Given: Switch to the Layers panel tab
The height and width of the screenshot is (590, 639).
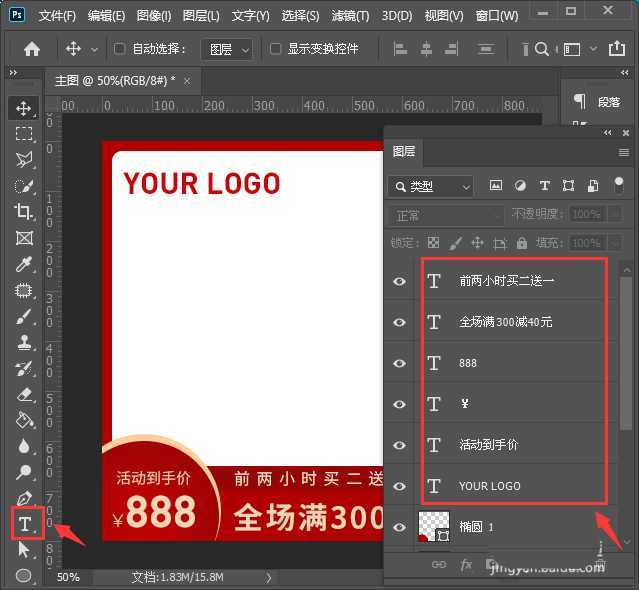Looking at the screenshot, I should click(x=404, y=152).
